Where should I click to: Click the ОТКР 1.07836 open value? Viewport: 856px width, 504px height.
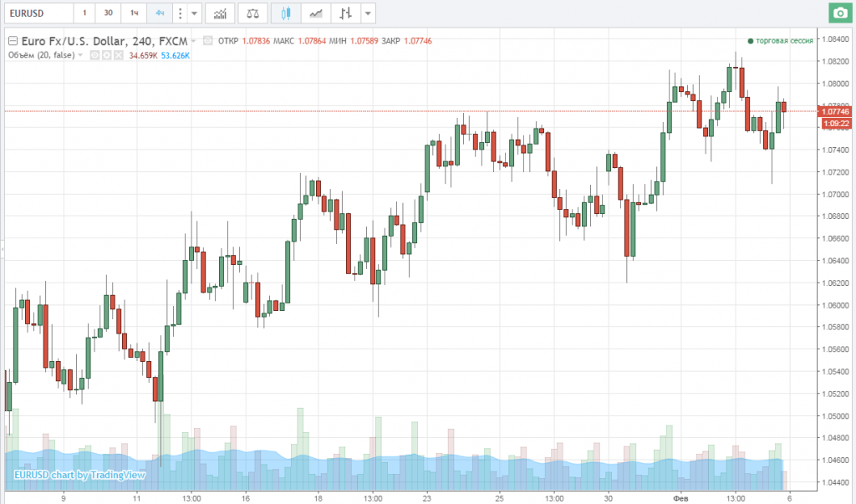click(x=244, y=41)
